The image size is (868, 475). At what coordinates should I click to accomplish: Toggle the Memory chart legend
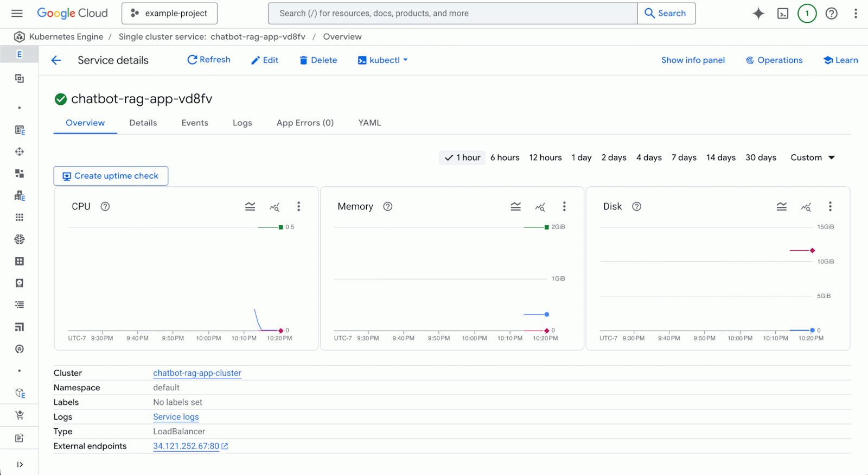[516, 207]
